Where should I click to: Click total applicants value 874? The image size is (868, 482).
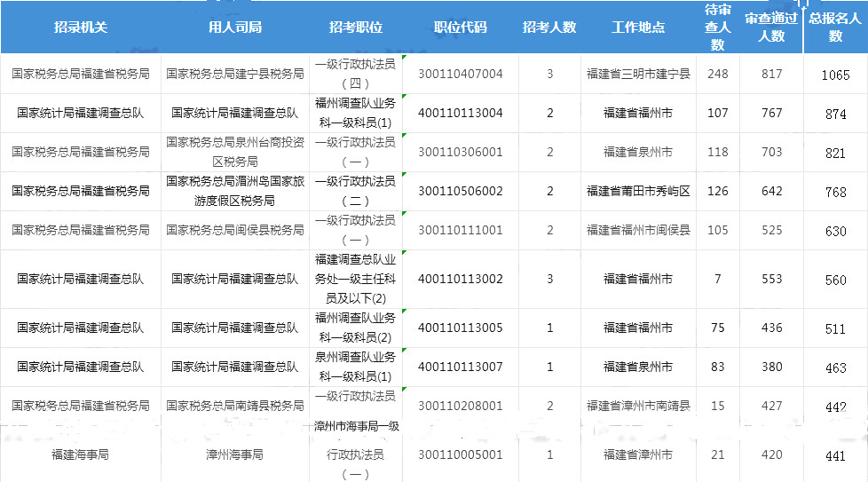pos(835,115)
